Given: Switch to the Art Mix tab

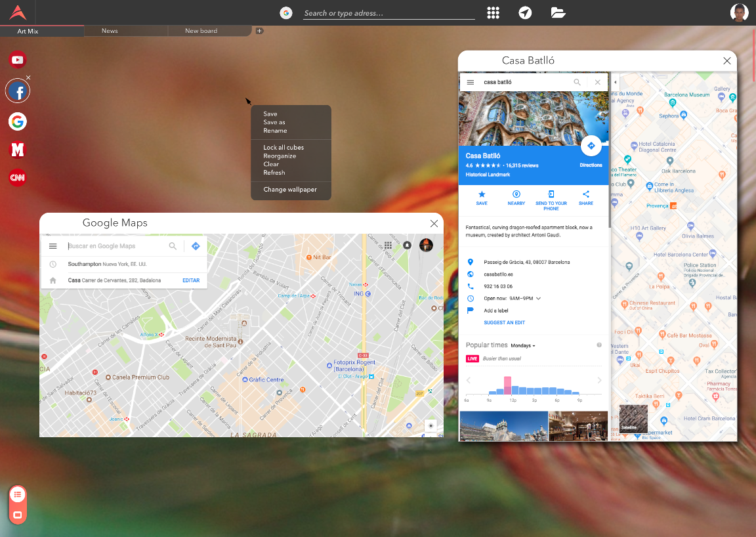Looking at the screenshot, I should click(x=42, y=31).
